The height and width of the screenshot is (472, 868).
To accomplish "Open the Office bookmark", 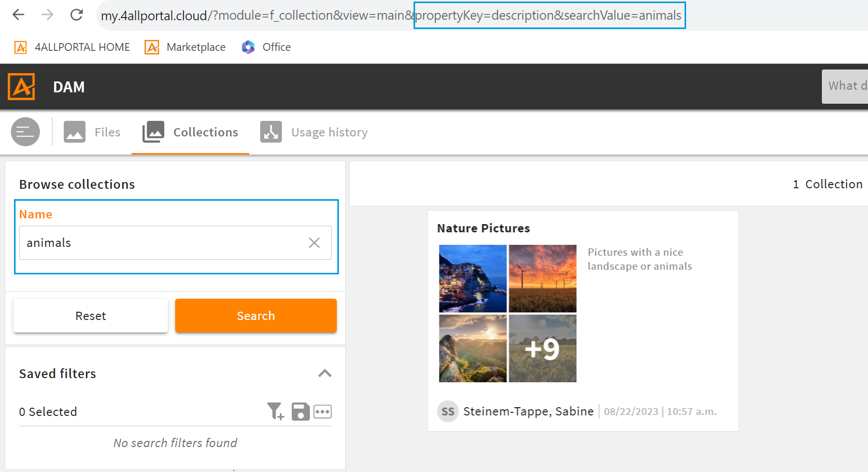I will coord(266,47).
